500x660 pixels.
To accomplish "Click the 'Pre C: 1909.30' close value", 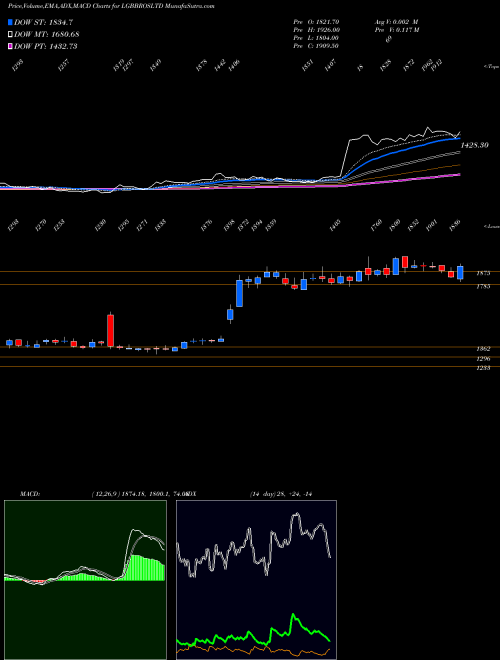I will coord(316,46).
